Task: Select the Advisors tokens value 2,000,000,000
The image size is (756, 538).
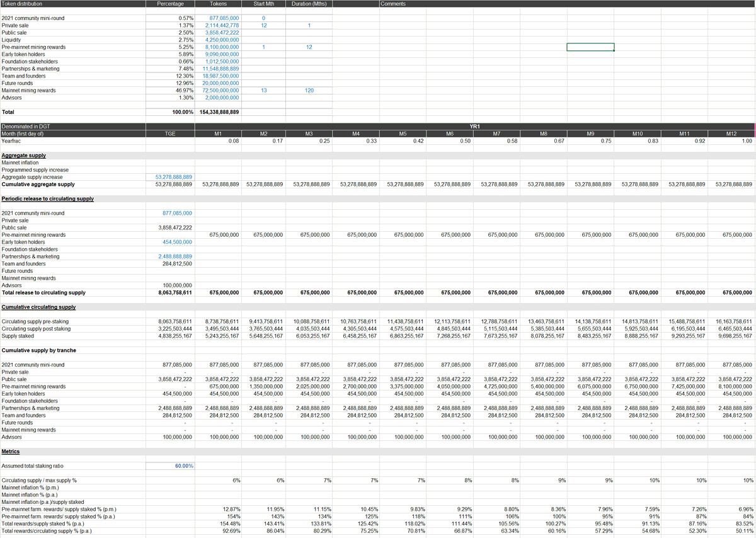Action: tap(217, 98)
